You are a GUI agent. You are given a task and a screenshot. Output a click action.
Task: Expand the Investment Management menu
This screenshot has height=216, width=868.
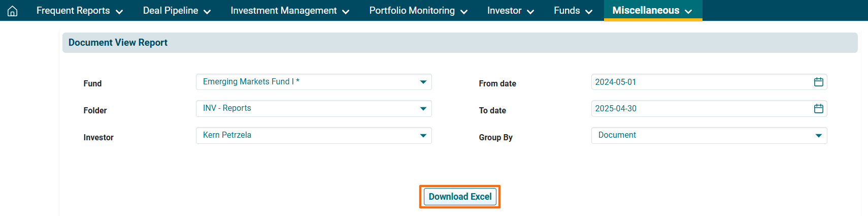tap(289, 11)
